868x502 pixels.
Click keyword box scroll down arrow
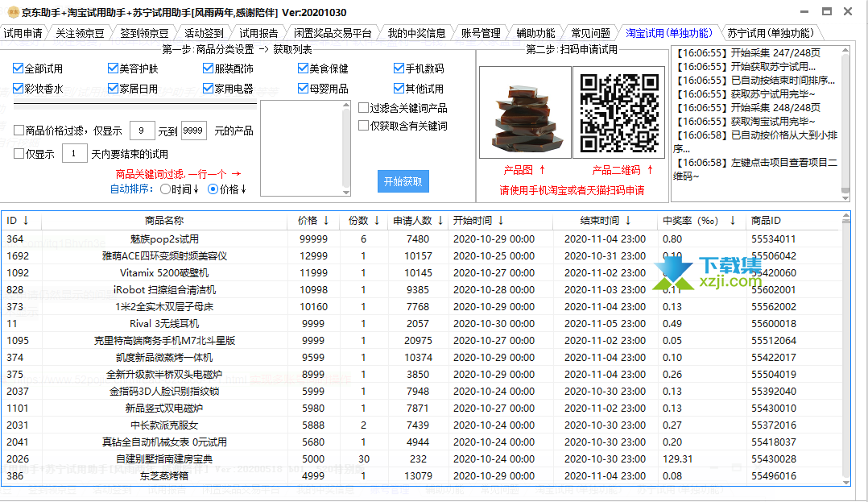click(346, 193)
